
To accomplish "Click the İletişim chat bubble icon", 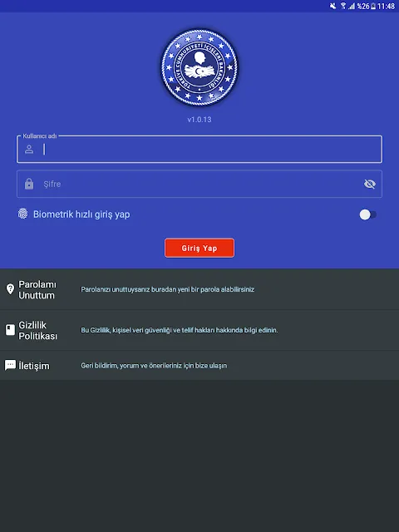I will pos(10,365).
